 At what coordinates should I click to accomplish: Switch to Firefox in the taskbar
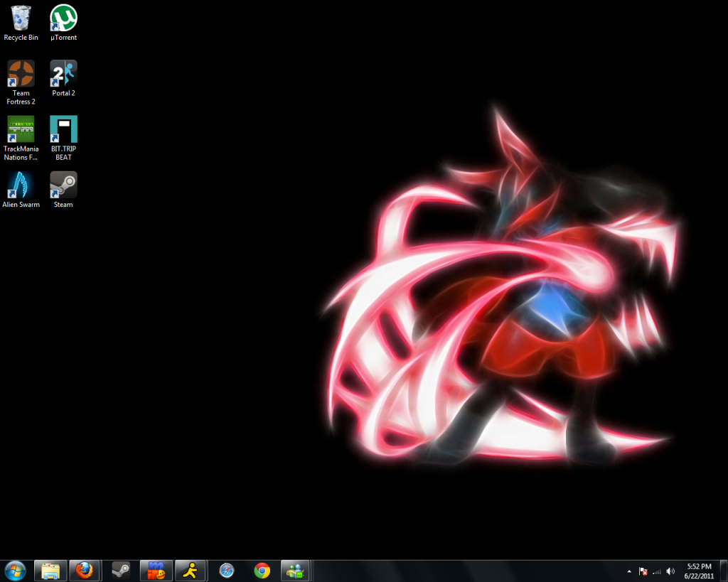[x=85, y=571]
